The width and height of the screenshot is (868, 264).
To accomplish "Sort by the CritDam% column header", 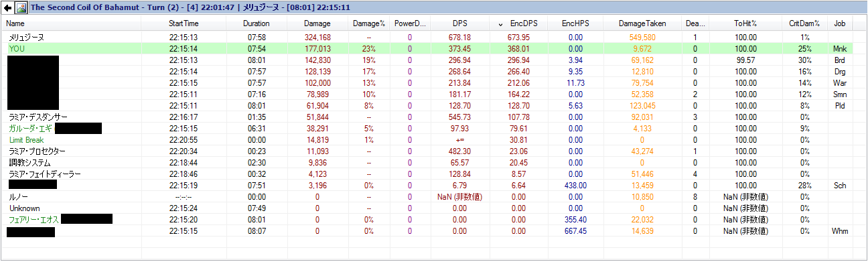I will (x=804, y=23).
